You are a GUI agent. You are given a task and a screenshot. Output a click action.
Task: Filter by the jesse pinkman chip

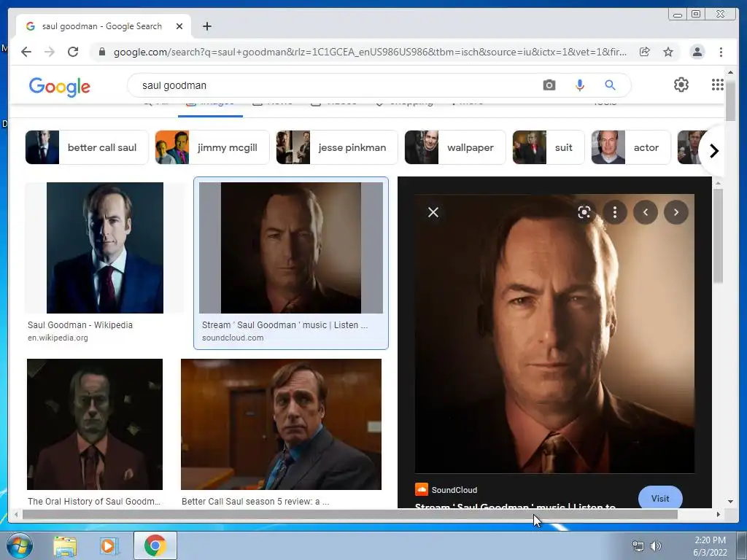337,147
